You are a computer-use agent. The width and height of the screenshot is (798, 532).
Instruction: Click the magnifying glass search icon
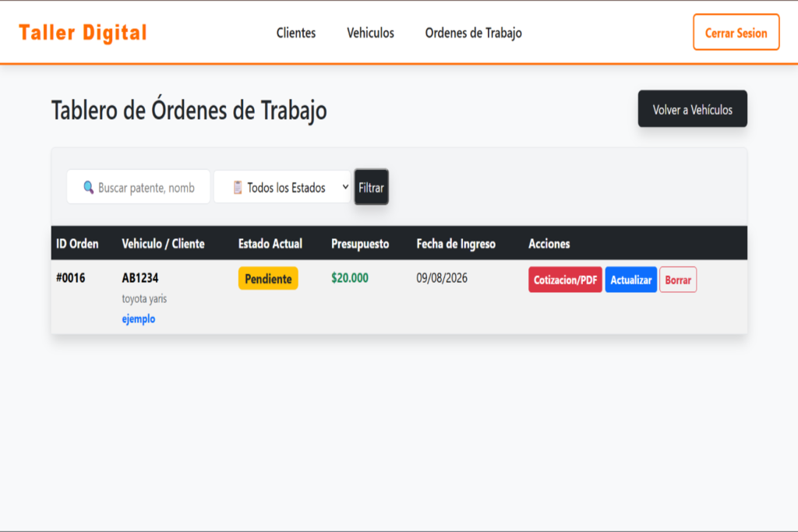88,187
